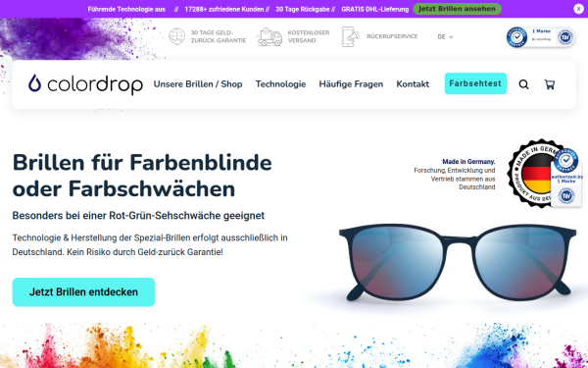Screen dimensions: 588x368
Task: Click the globe money-back guarantee icon
Action: click(x=176, y=36)
